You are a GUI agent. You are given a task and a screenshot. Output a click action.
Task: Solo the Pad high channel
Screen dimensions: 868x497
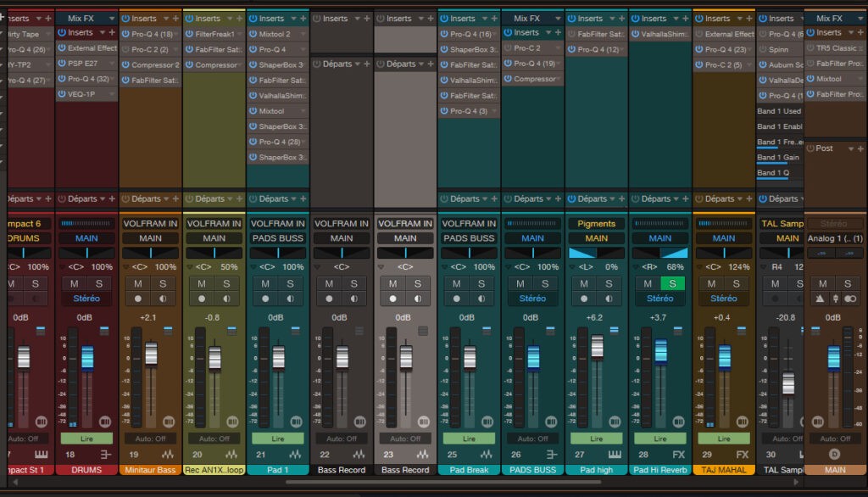tap(607, 284)
